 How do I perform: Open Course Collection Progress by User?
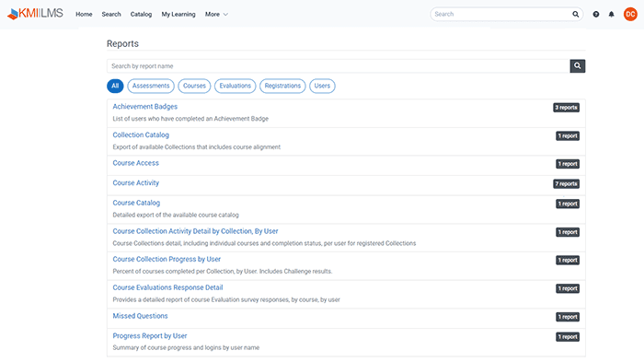167,259
